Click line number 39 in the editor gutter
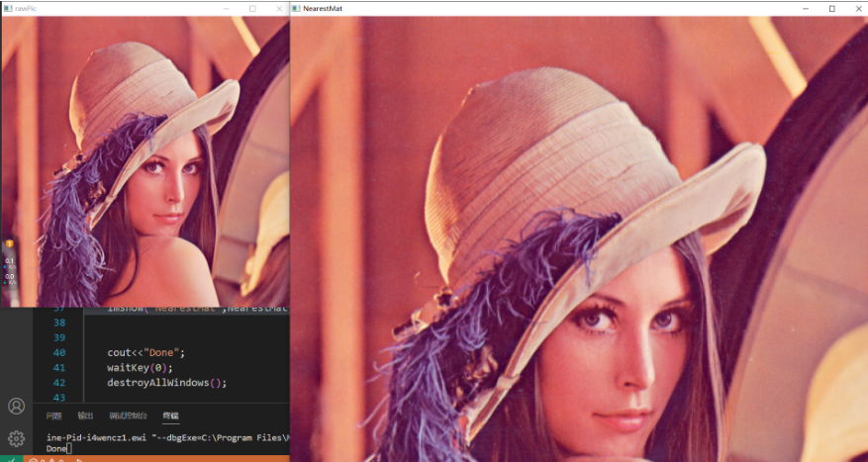 point(59,337)
